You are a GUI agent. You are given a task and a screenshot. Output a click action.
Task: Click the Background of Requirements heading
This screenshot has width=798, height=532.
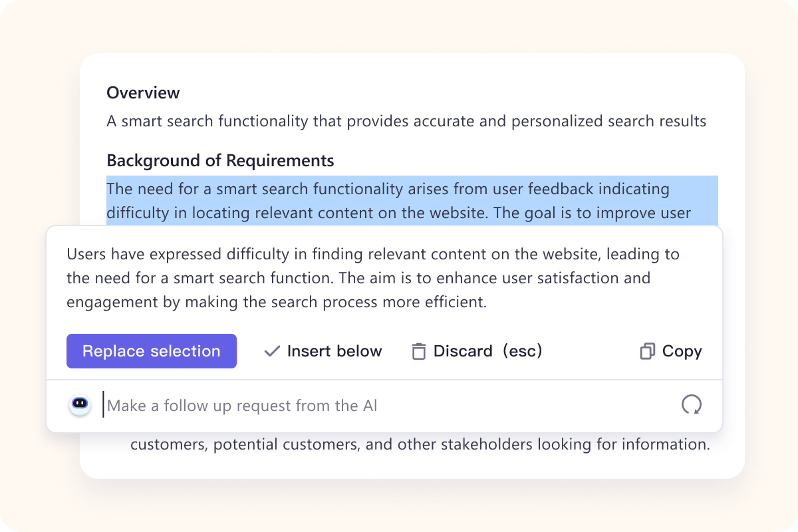(x=220, y=161)
